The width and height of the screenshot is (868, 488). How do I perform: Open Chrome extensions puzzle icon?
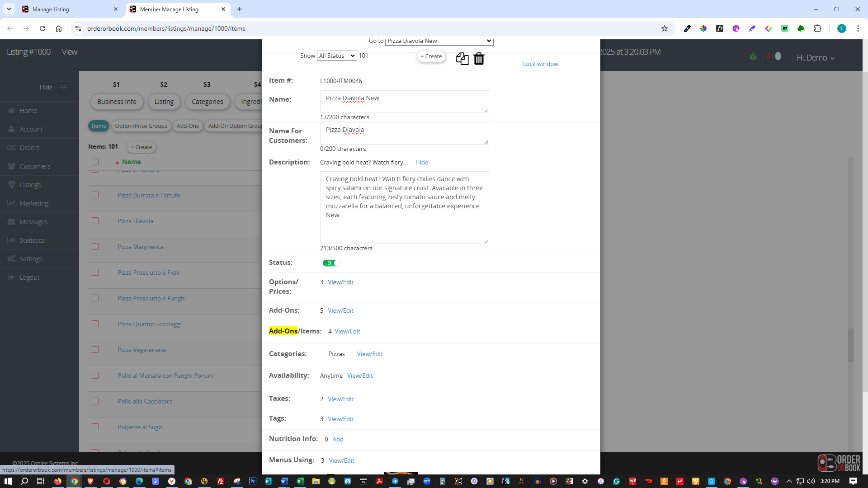click(x=817, y=28)
